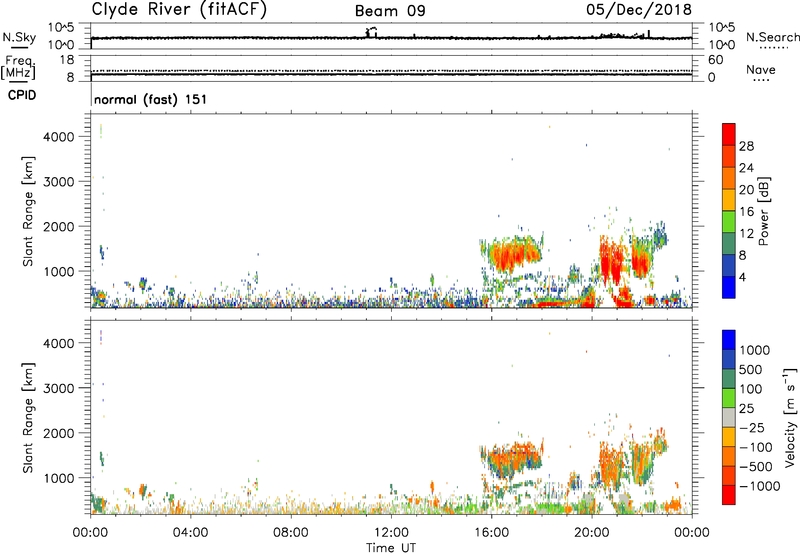
Task: Click the 20:00 time tick label
Action: [x=592, y=533]
